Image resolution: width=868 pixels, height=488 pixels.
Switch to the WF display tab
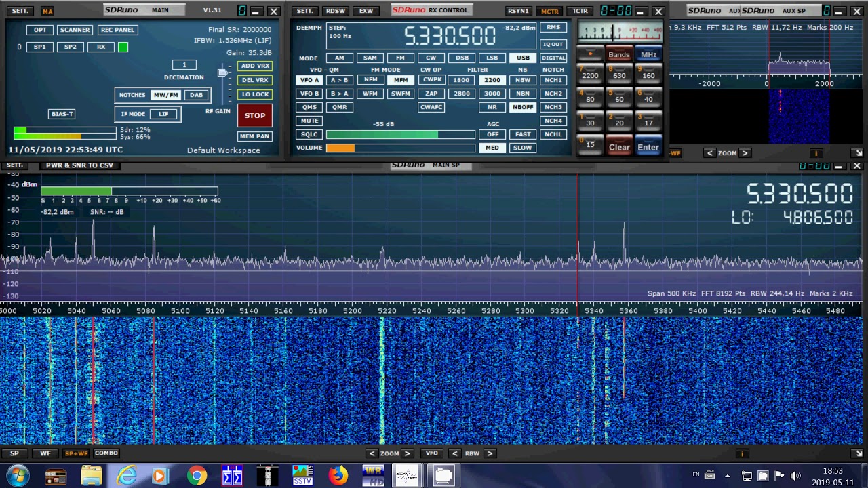45,453
